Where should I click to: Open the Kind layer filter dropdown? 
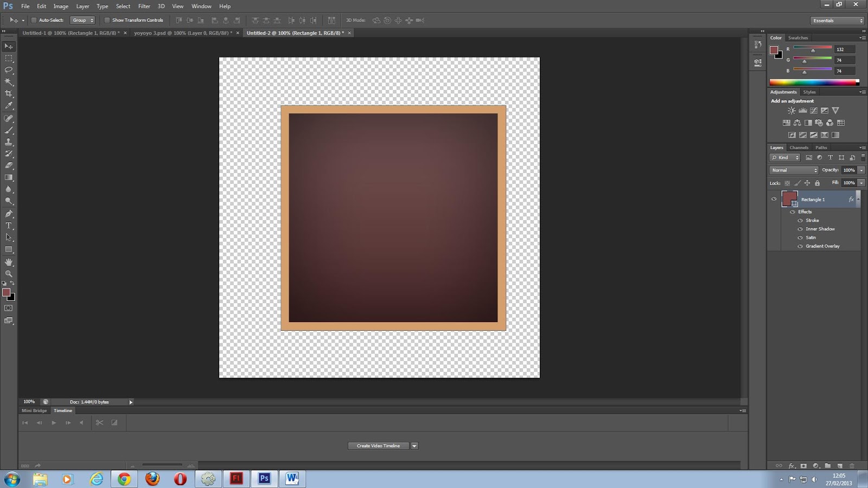[784, 157]
